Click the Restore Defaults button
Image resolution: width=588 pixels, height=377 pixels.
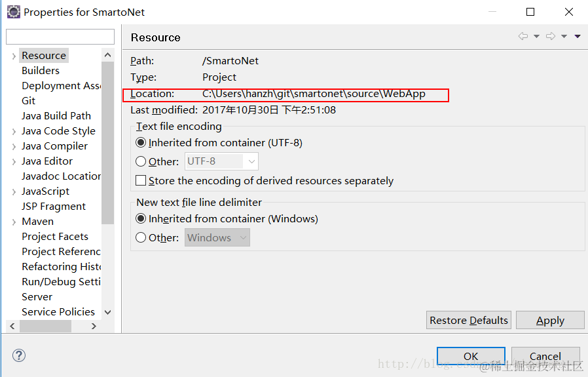coord(469,321)
